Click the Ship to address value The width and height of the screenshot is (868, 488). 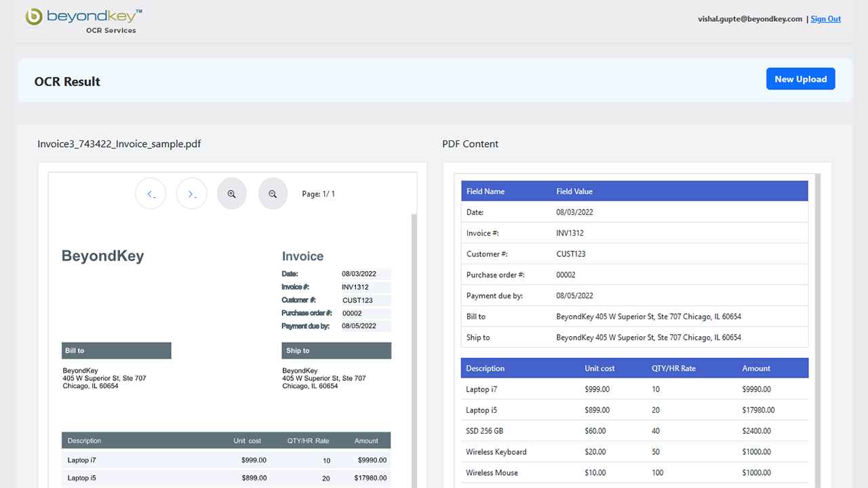coord(648,338)
